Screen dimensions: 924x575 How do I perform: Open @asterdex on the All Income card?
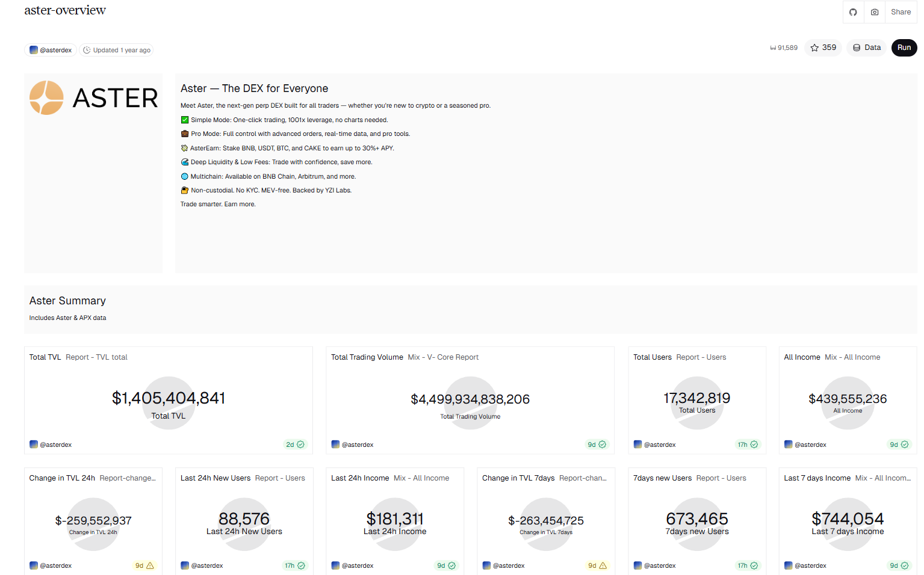click(805, 444)
